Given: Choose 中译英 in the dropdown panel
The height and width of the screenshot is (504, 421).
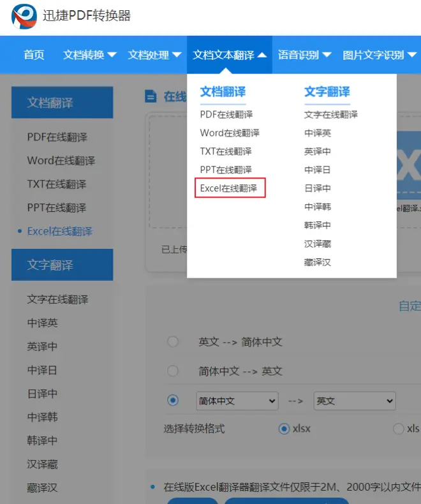Looking at the screenshot, I should pyautogui.click(x=318, y=133).
